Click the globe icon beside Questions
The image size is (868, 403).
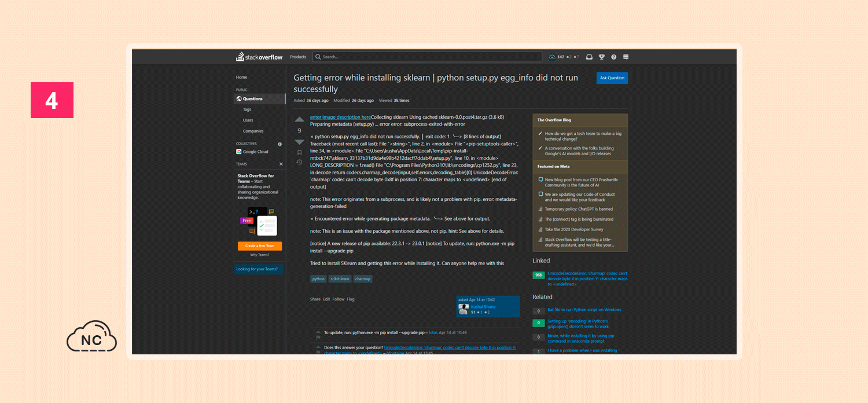tap(239, 98)
